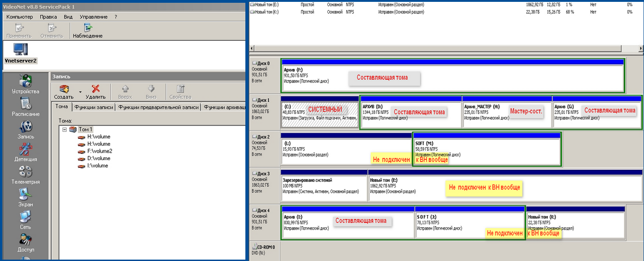Screen dimensions: 644x261
Task: Select the Экран (Screen) sidebar icon
Action: point(25,197)
